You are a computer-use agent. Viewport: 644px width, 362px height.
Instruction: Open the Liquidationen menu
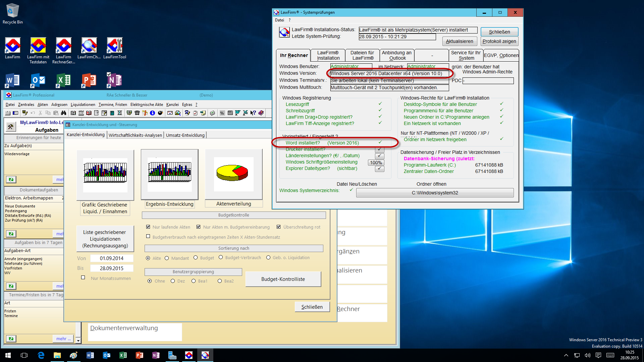tap(83, 105)
